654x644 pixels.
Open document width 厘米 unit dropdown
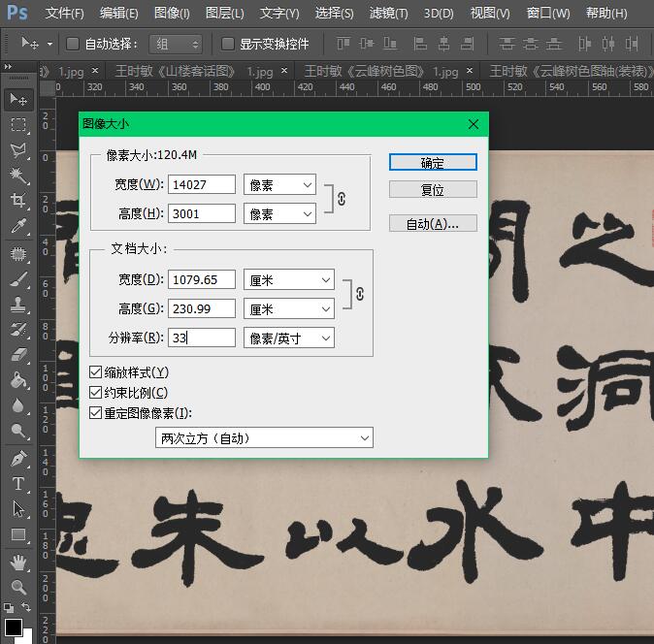click(x=289, y=280)
